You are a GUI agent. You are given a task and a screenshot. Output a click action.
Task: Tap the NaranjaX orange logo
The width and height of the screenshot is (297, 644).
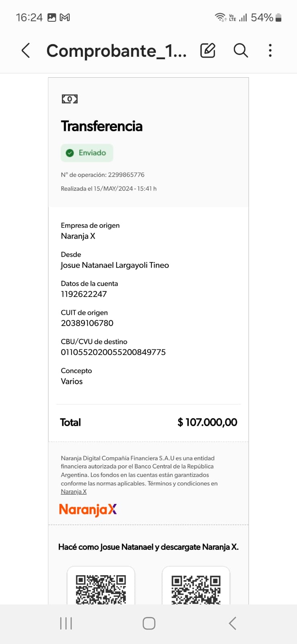(x=88, y=510)
